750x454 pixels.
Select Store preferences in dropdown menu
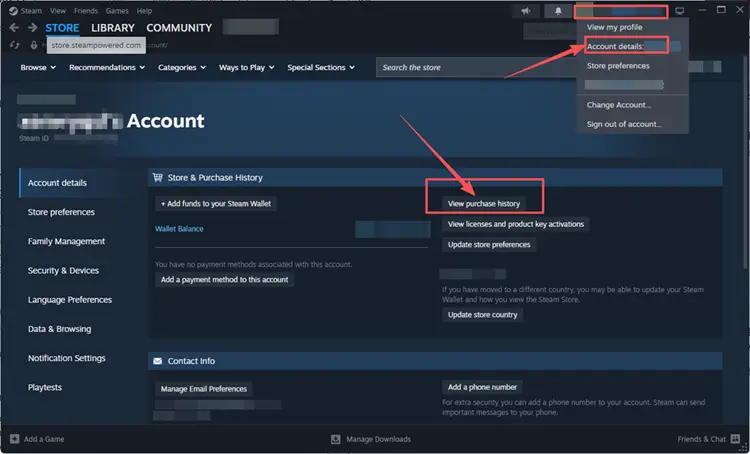(x=618, y=66)
